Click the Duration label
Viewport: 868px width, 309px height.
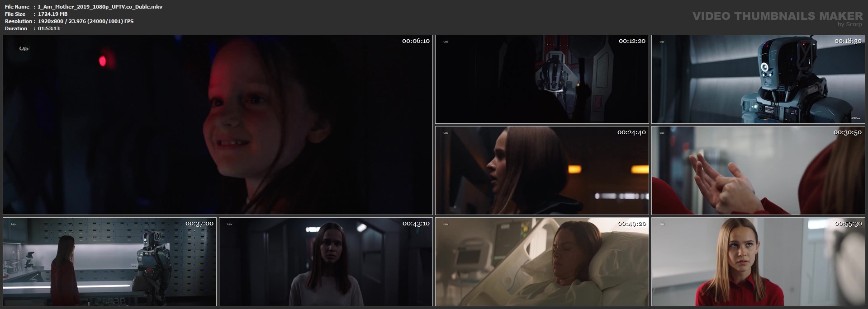pos(16,28)
